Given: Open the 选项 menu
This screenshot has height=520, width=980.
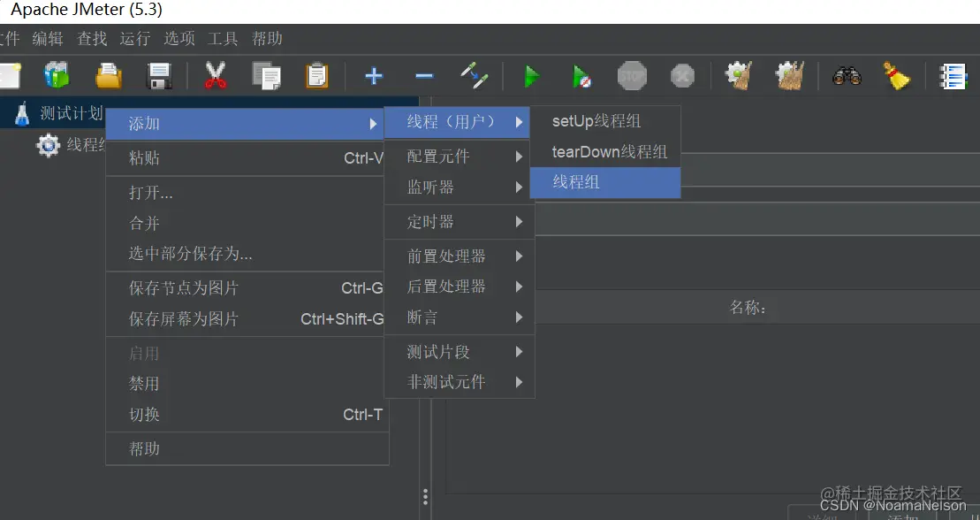Looking at the screenshot, I should [179, 38].
